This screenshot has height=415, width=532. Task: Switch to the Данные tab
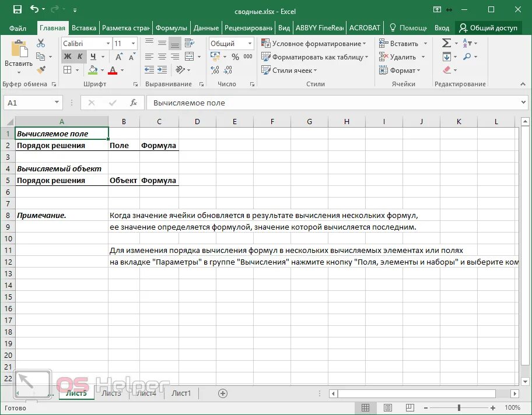(x=206, y=28)
